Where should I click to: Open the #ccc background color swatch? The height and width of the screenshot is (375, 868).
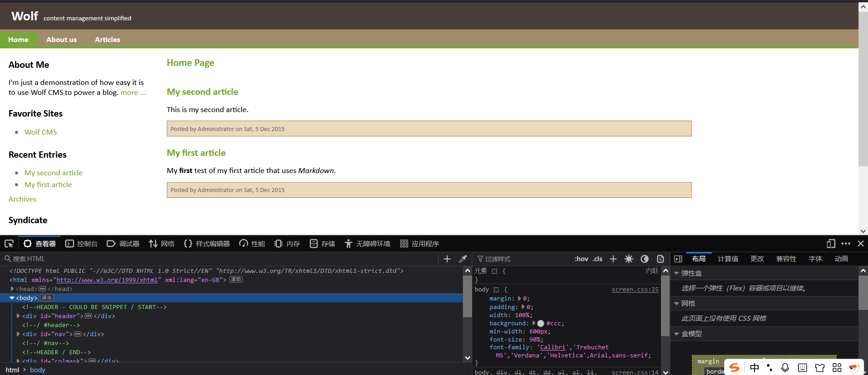pyautogui.click(x=541, y=323)
